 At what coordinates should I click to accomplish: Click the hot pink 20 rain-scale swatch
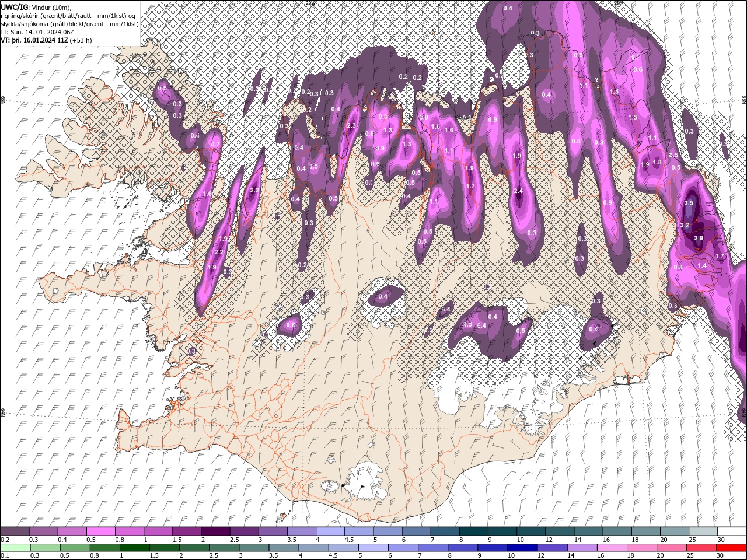tap(672, 547)
